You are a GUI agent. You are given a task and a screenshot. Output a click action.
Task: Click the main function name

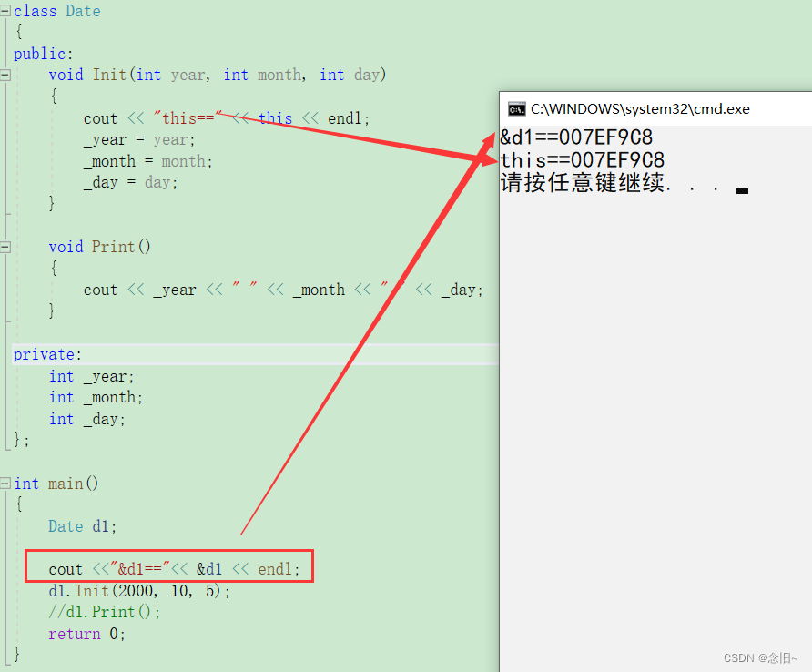point(66,484)
